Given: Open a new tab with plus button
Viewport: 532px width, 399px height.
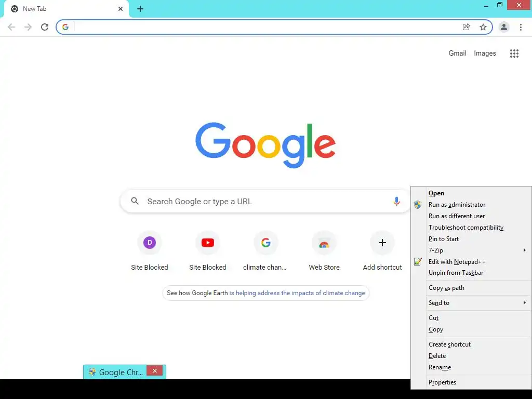Looking at the screenshot, I should [x=140, y=9].
